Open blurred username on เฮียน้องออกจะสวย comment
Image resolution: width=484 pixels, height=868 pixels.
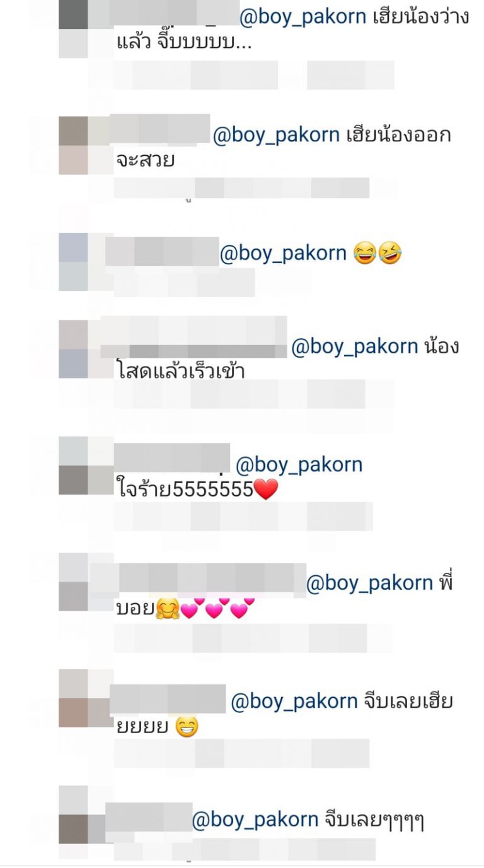160,129
